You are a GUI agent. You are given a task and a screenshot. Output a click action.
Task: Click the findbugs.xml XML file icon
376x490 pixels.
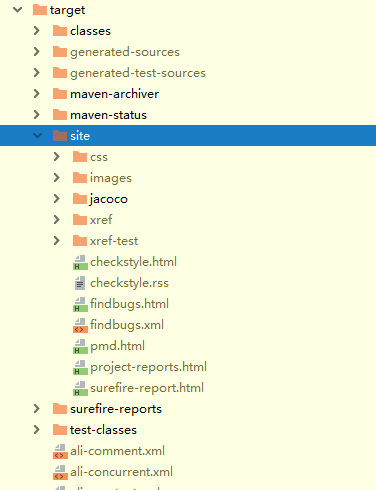pos(80,325)
